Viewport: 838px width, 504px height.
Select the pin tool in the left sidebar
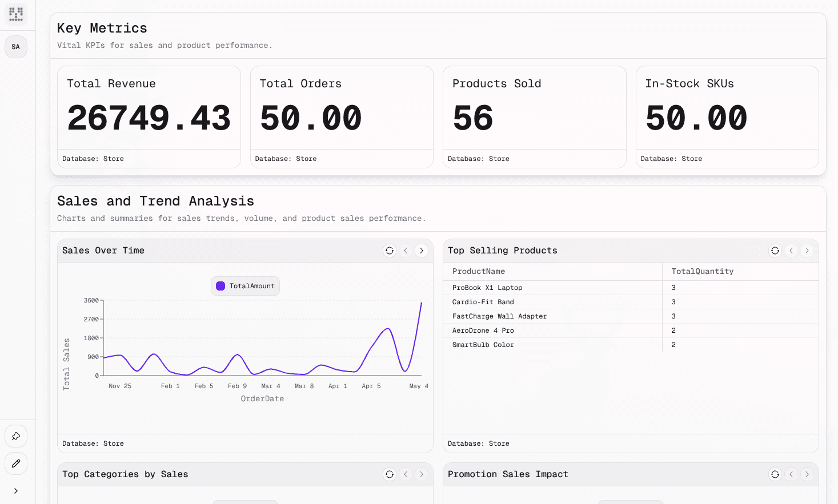15,436
